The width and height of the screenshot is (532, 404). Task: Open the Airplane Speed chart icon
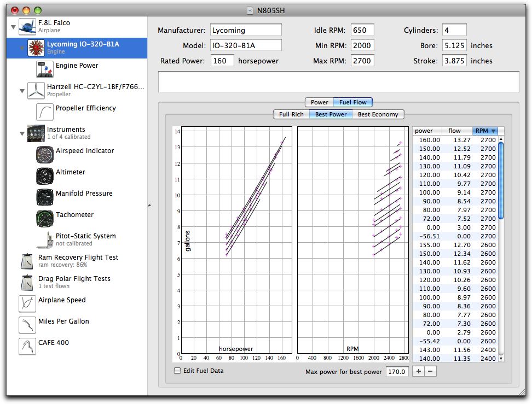pos(27,303)
